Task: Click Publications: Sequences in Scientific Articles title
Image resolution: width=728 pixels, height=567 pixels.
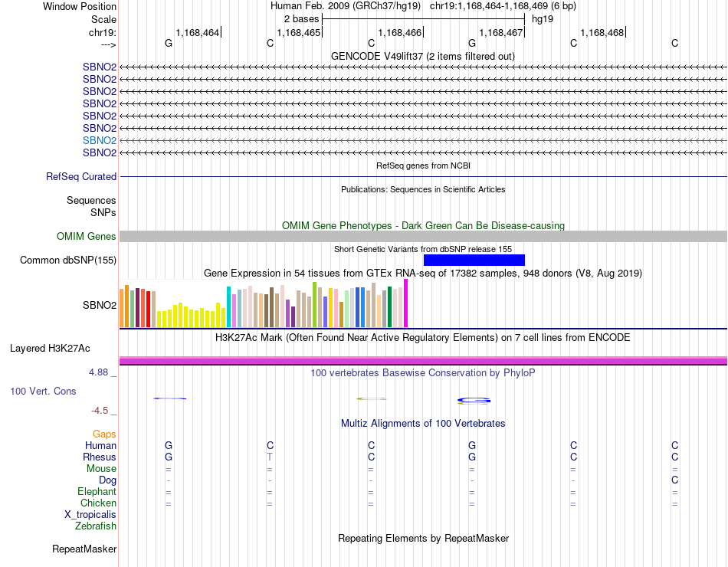Action: (x=423, y=189)
